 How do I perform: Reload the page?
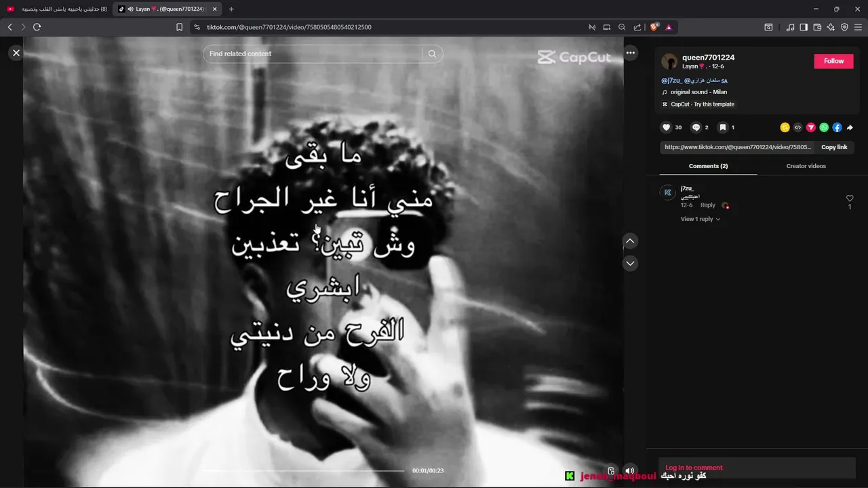click(37, 27)
